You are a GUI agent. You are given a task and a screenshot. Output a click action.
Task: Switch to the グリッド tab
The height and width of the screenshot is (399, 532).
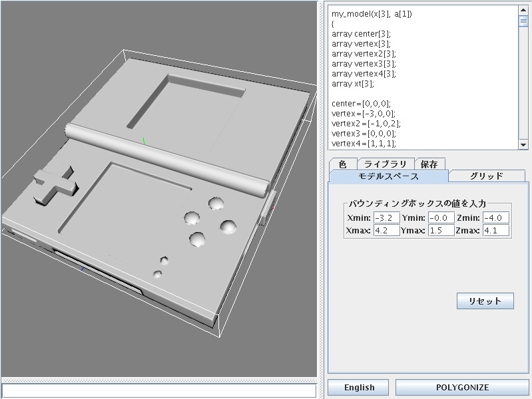pos(487,176)
